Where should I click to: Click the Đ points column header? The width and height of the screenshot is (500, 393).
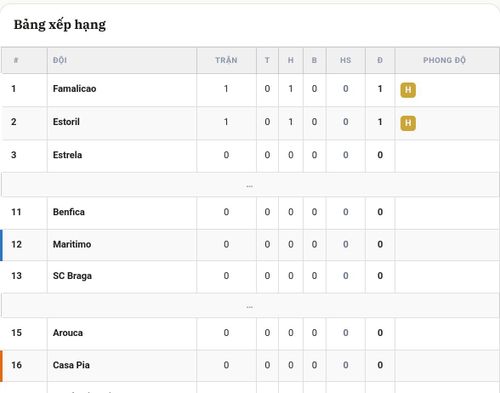tap(380, 60)
